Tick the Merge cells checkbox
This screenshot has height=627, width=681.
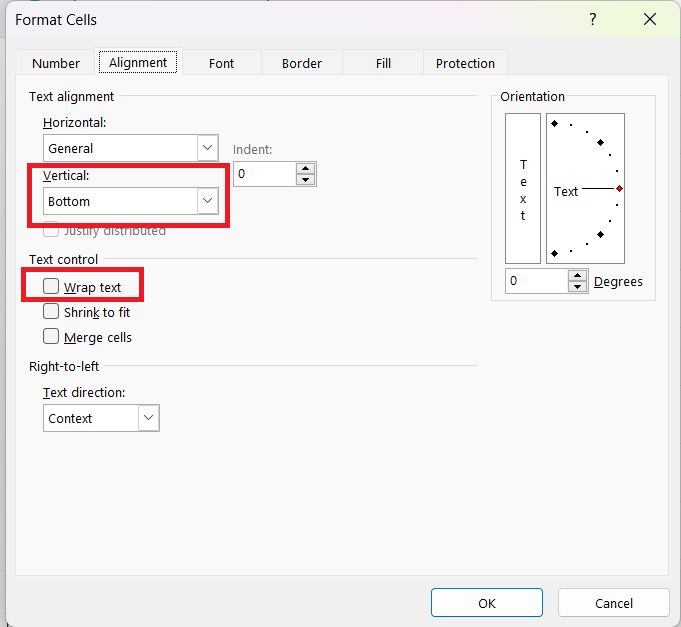click(x=51, y=337)
